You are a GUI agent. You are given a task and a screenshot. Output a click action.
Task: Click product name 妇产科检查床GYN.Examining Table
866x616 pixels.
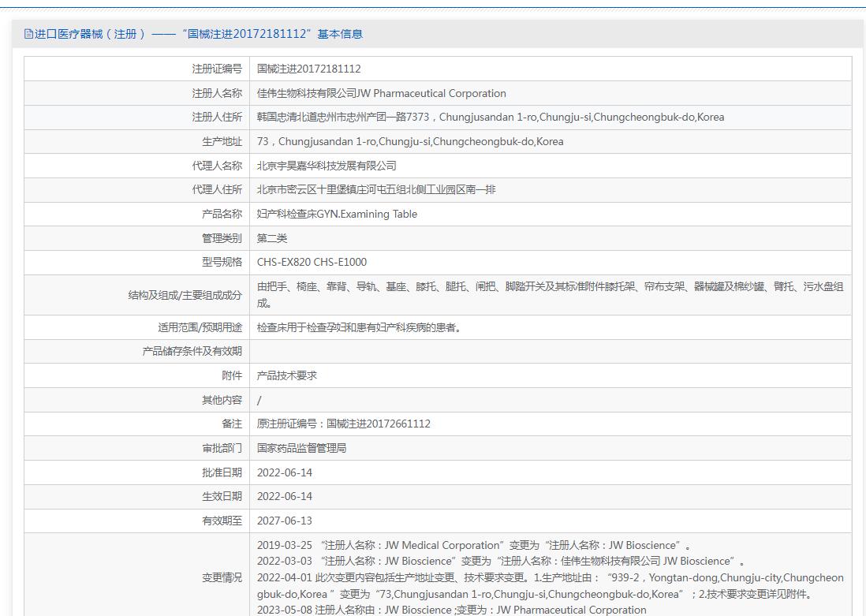337,214
